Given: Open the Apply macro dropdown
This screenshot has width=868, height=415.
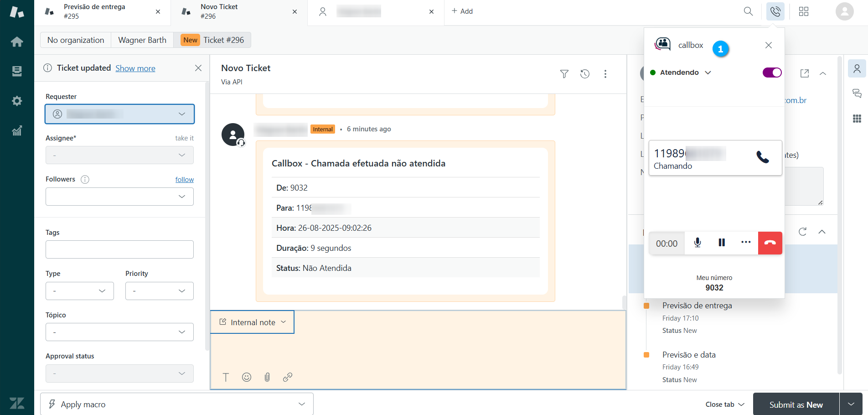Looking at the screenshot, I should 177,404.
